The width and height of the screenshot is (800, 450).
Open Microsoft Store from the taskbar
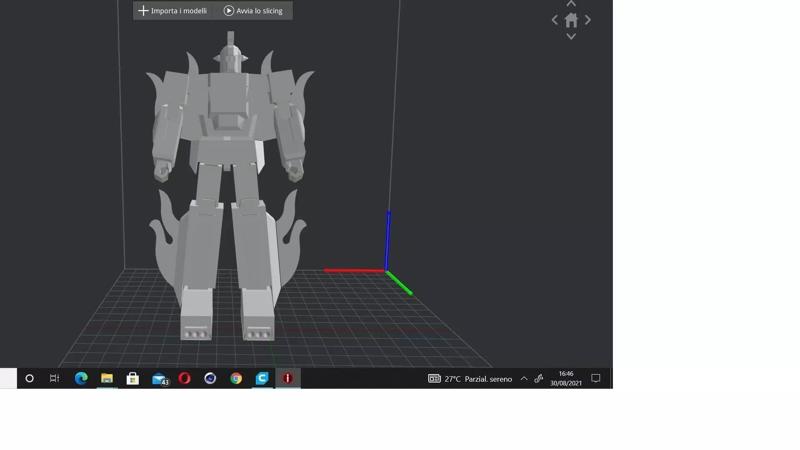tap(132, 378)
